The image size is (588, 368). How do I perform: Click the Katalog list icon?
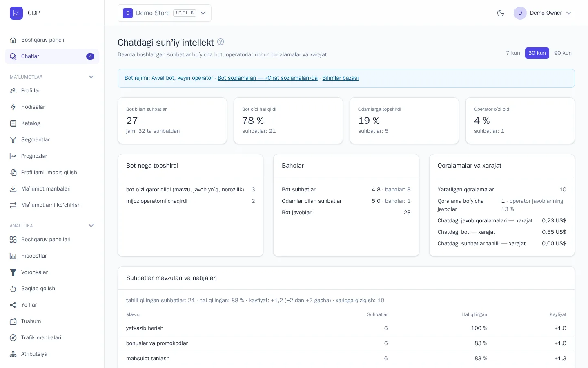(x=13, y=123)
